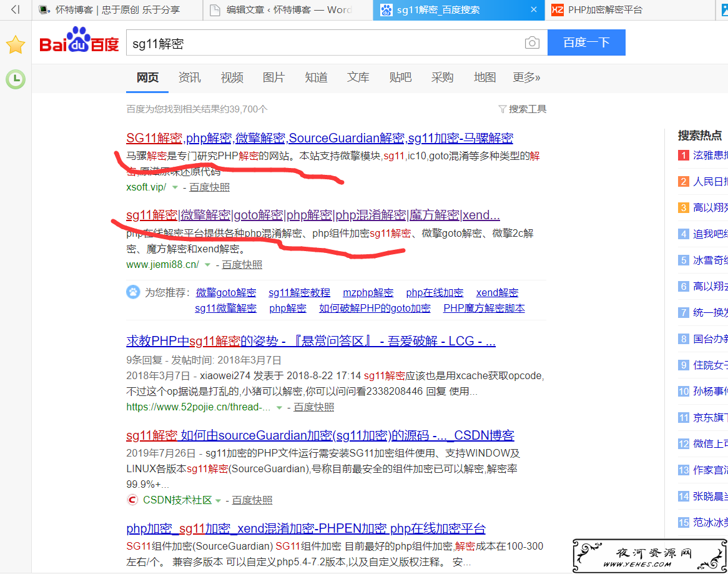Switch to the 编辑文章 Word tab
The height and width of the screenshot is (574, 728).
click(288, 10)
